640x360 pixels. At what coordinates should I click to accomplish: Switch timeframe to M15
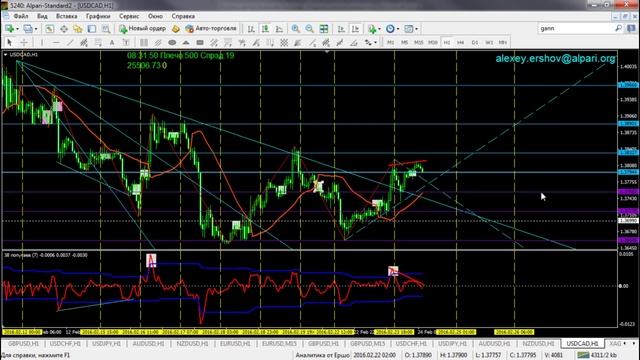pos(418,42)
